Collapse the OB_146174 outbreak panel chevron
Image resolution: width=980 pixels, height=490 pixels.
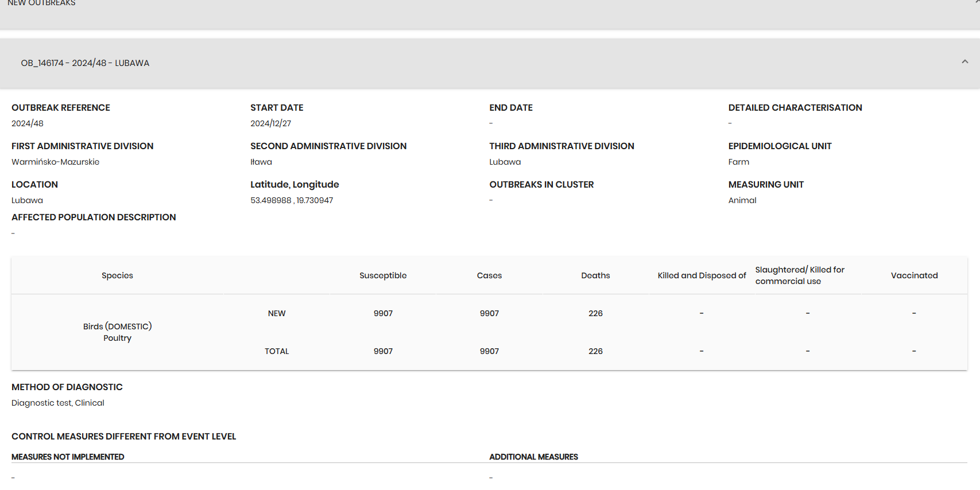[x=964, y=62]
